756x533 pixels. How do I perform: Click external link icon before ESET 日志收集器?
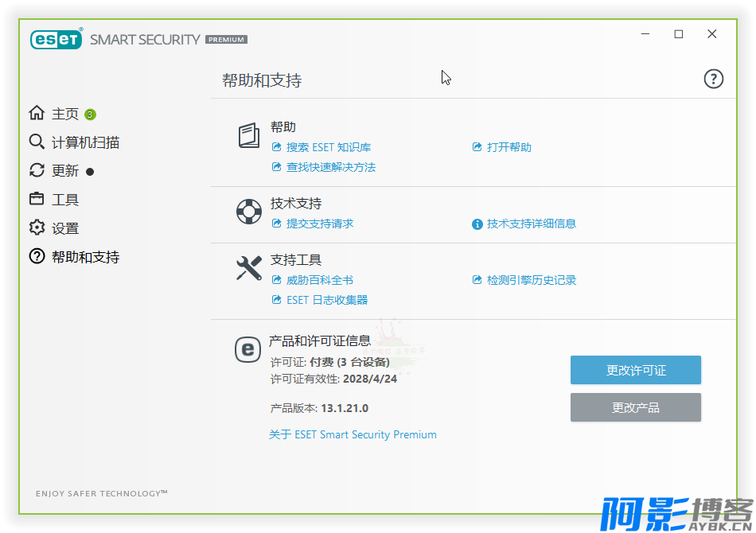tap(276, 300)
